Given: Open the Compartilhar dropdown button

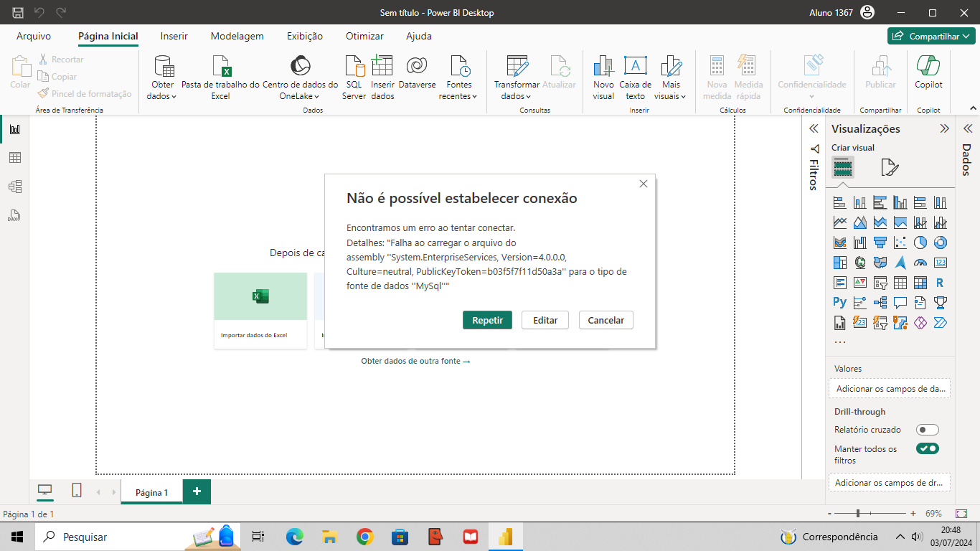Looking at the screenshot, I should [931, 36].
